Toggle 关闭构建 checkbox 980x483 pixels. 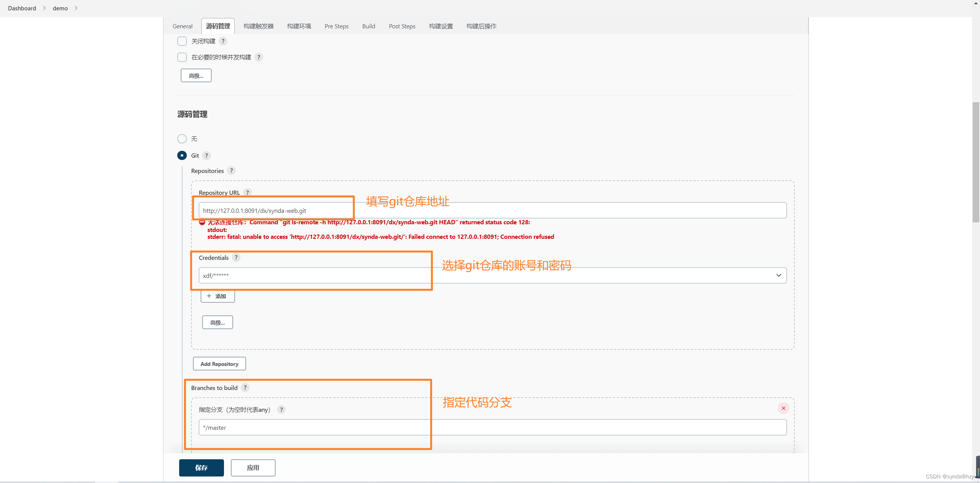(x=182, y=41)
